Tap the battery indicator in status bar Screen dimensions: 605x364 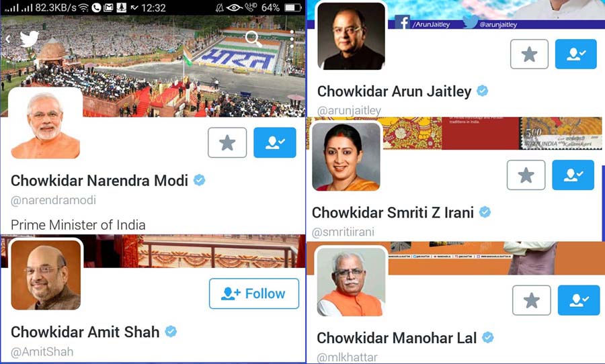pos(293,7)
